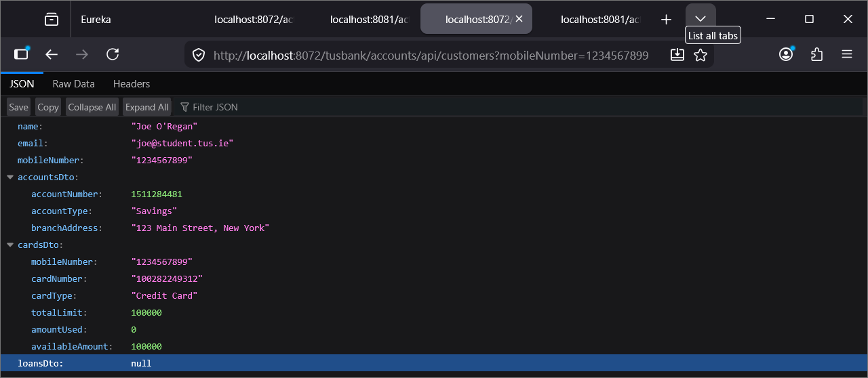Switch to the last localhost:8081 tab
Screen dimensions: 868x378
coord(592,19)
